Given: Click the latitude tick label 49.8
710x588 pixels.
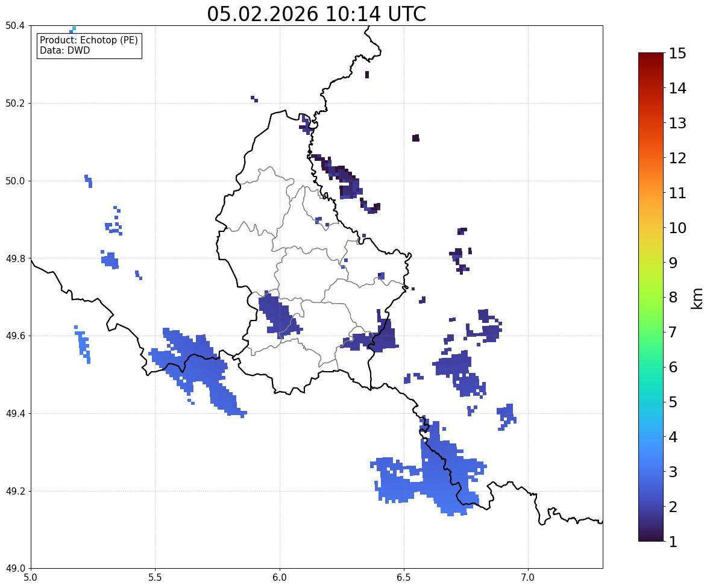Looking at the screenshot, I should [x=15, y=259].
